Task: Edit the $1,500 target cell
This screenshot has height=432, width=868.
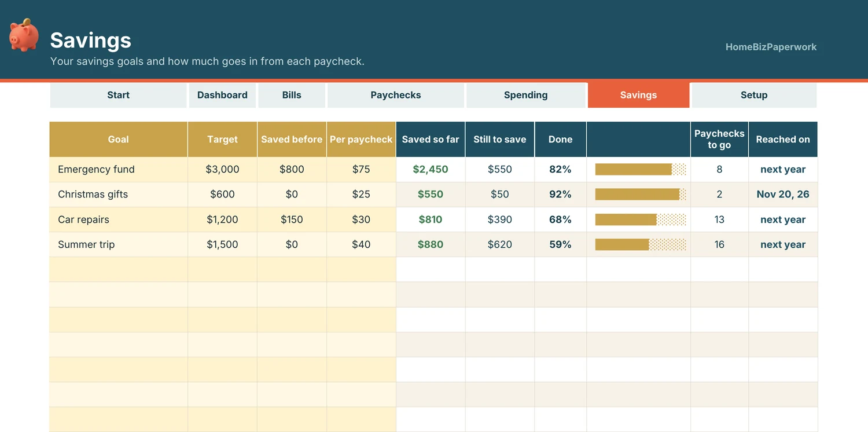Action: tap(223, 244)
